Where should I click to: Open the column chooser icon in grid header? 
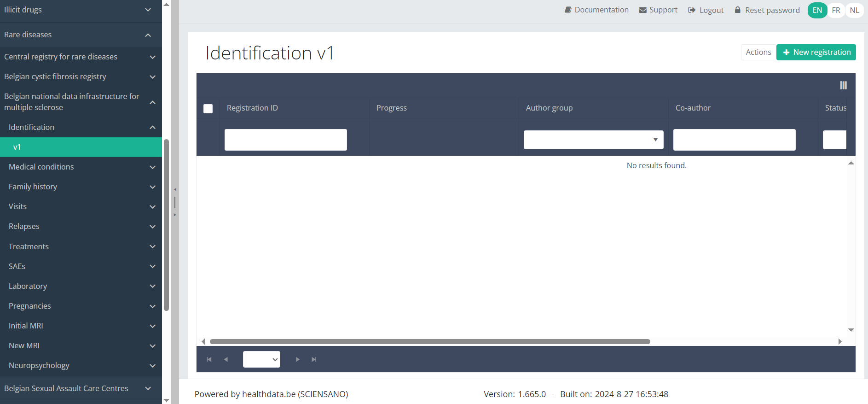(843, 85)
